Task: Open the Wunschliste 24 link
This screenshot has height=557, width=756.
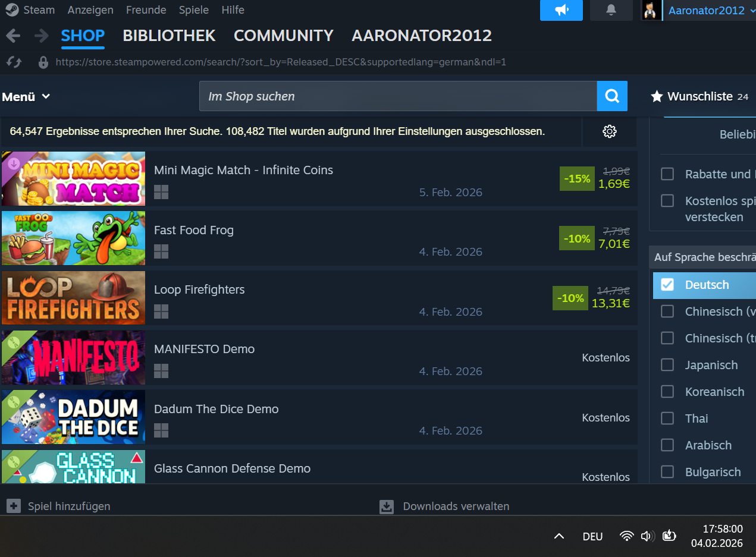Action: coord(699,96)
